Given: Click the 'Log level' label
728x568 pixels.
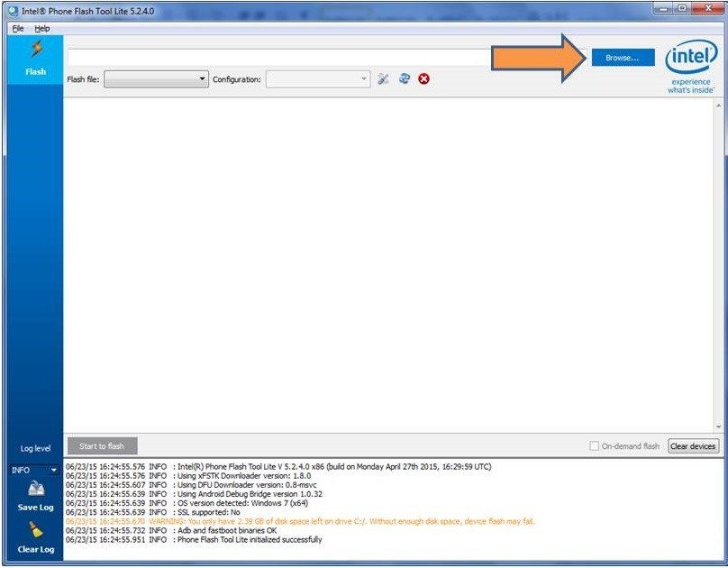Looking at the screenshot, I should [35, 449].
